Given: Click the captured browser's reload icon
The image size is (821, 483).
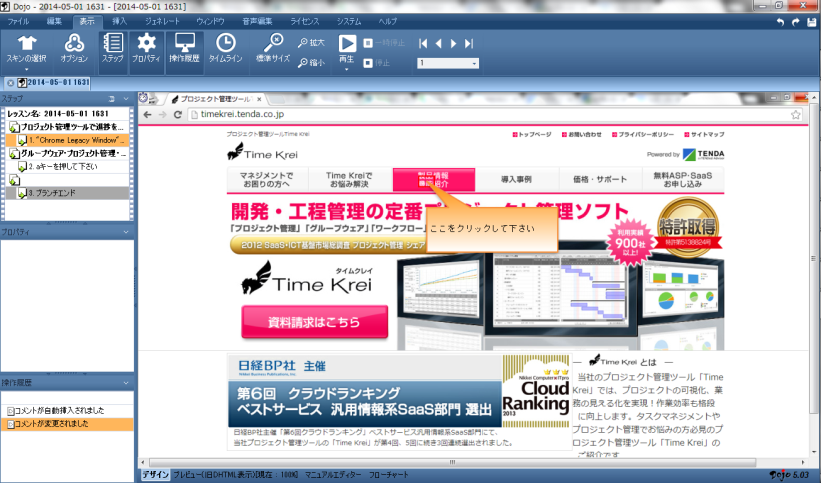Looking at the screenshot, I should 178,114.
